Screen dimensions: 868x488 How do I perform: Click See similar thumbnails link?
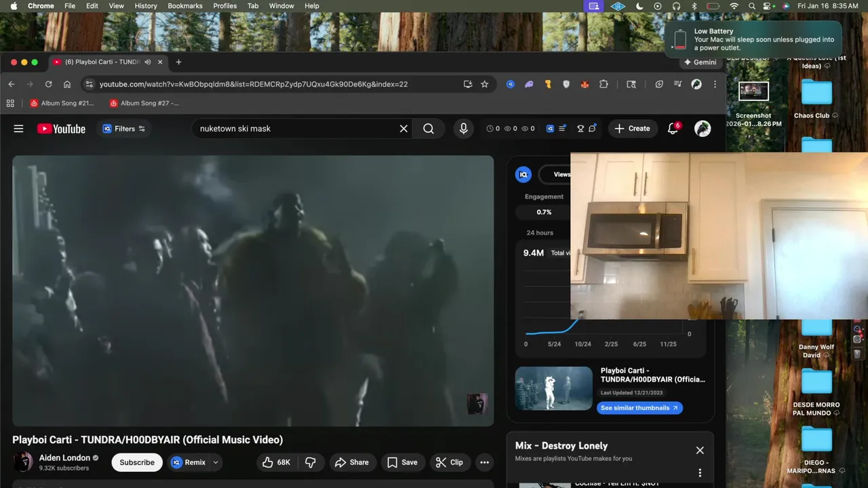point(639,408)
